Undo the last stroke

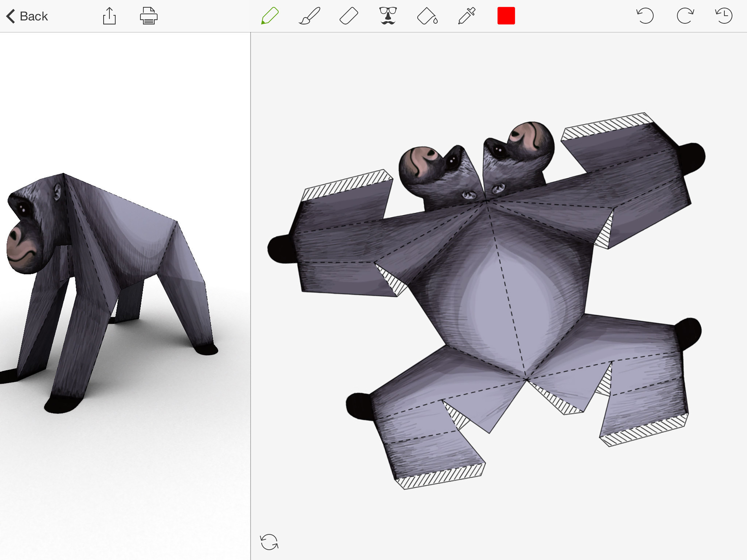pyautogui.click(x=645, y=16)
